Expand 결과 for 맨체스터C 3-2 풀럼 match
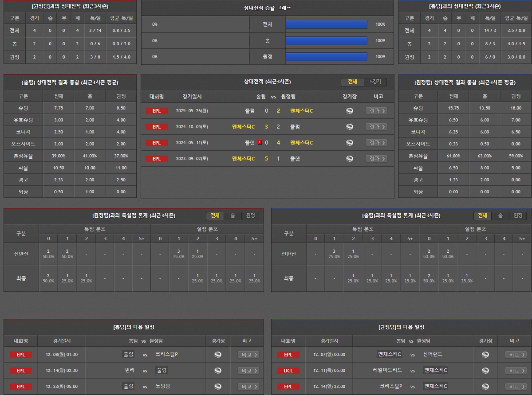Screen dimensions: 532x395 (376, 127)
